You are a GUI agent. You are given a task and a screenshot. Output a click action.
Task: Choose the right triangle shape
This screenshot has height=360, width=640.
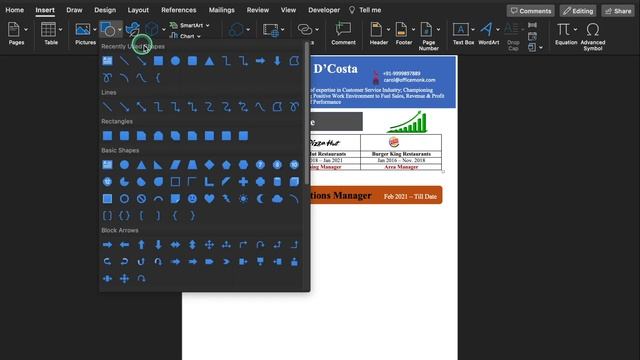(158, 165)
